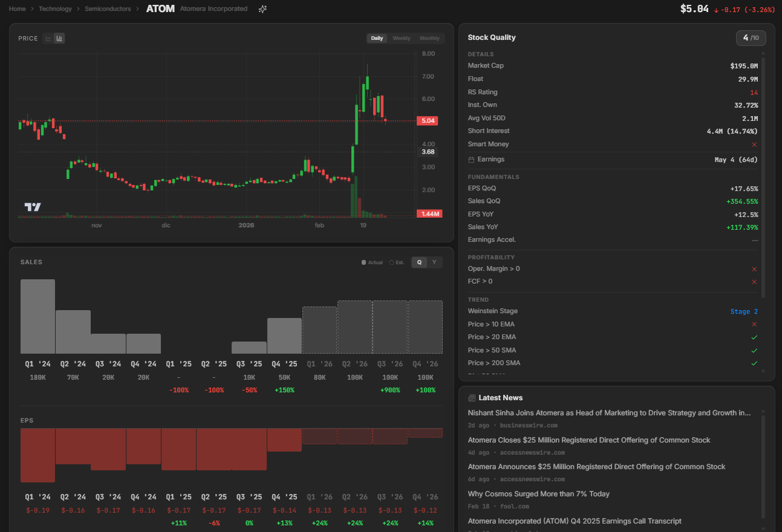Screen dimensions: 782x532
Task: Click the 3.68 price level label on the chart
Action: (428, 152)
